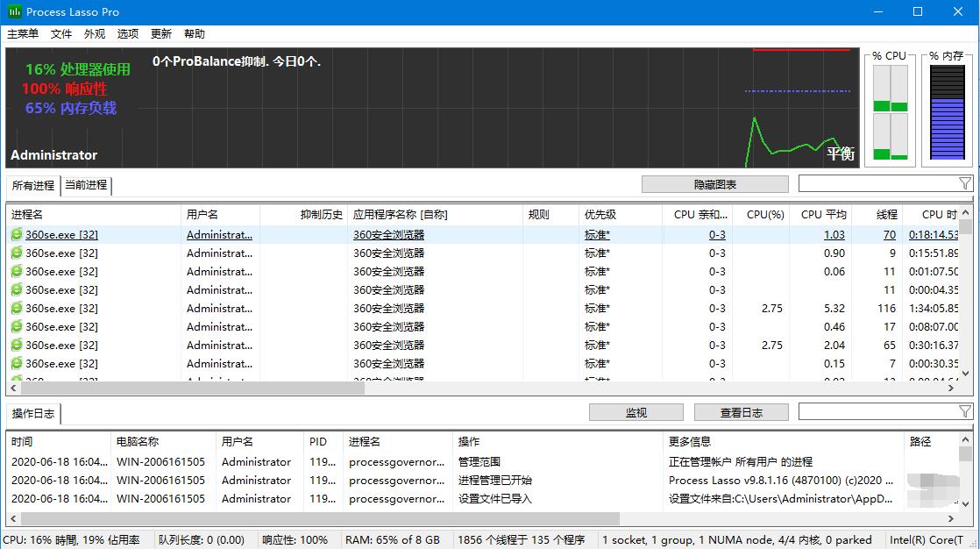Image resolution: width=980 pixels, height=549 pixels.
Task: Click the filter funnel icon for the action log
Action: pos(965,410)
